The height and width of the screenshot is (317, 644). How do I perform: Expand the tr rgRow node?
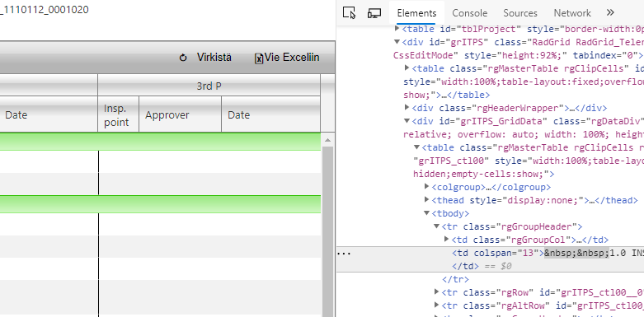point(436,291)
